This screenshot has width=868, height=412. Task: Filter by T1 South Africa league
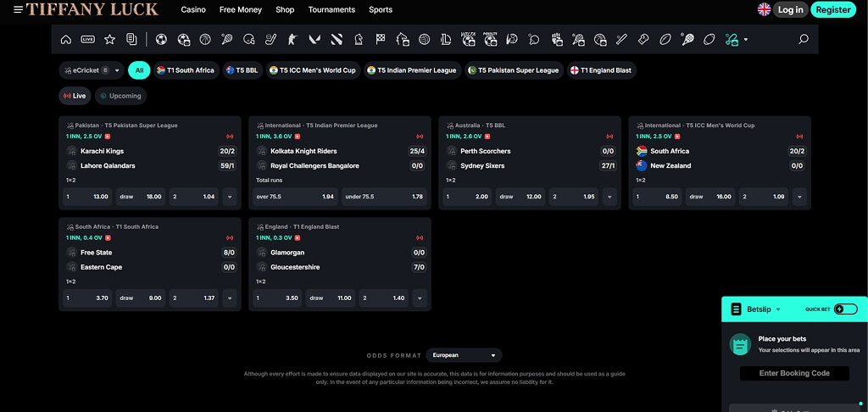[x=186, y=70]
